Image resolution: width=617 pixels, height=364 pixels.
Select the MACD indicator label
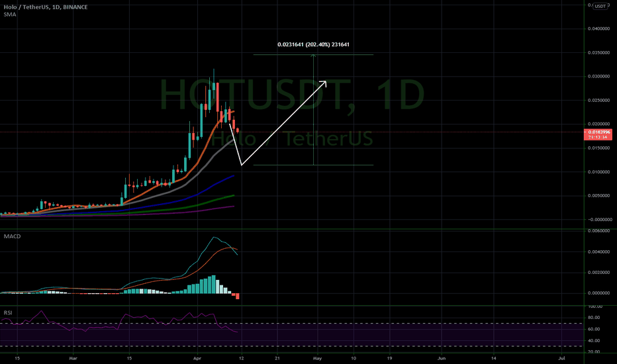(12, 236)
